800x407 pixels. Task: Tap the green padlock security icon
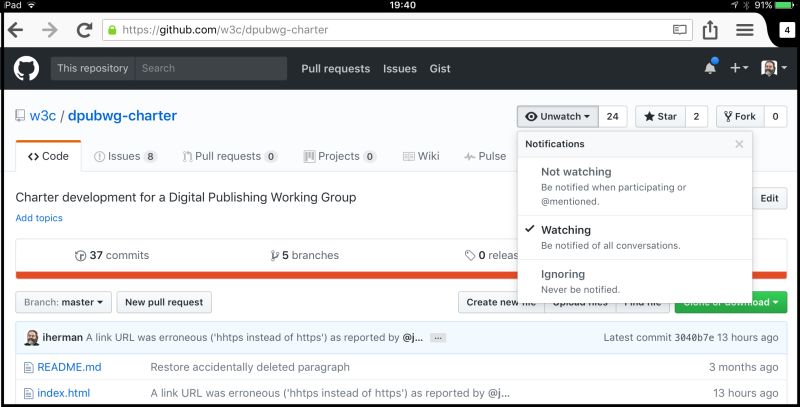pos(112,30)
